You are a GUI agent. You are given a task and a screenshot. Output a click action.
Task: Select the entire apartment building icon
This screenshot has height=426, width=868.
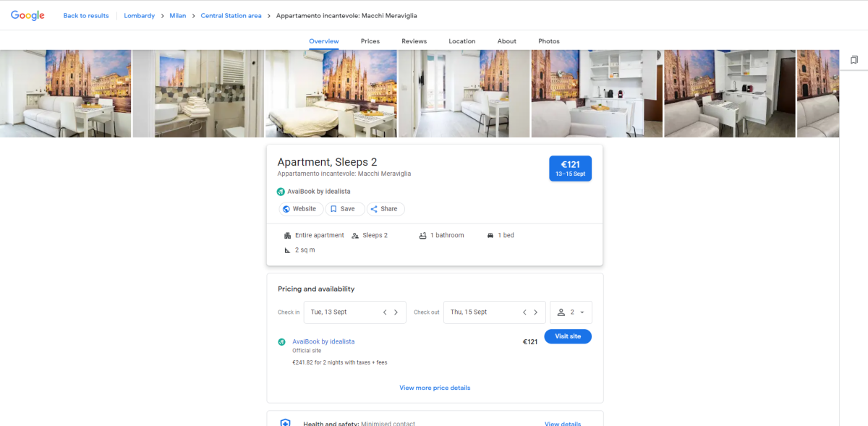pyautogui.click(x=288, y=234)
